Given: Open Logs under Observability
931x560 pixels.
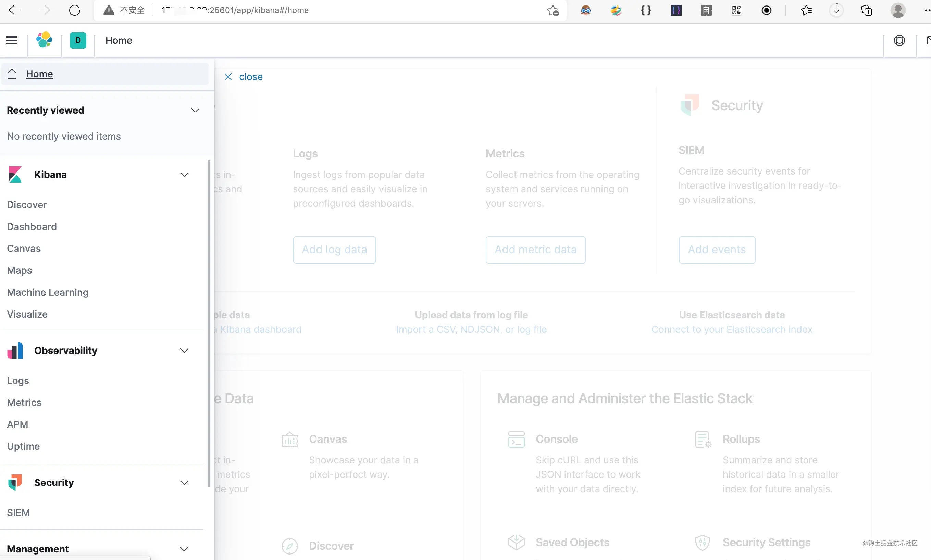Looking at the screenshot, I should point(18,380).
